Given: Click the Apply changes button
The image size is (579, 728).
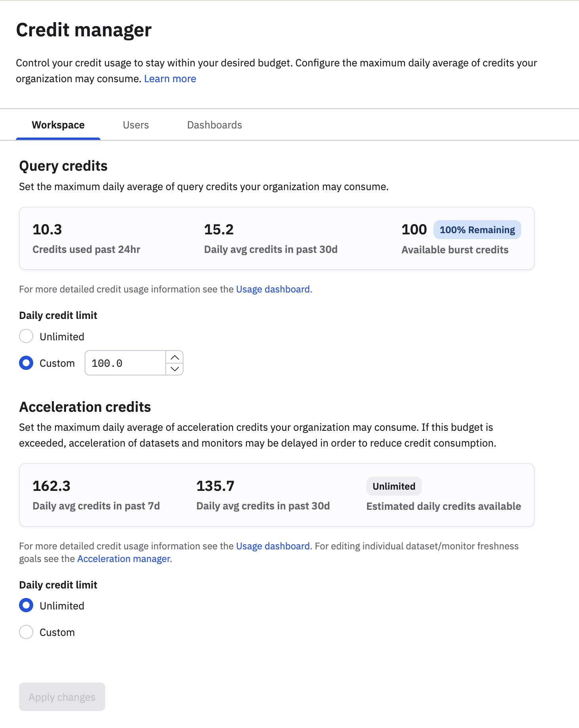Looking at the screenshot, I should click(x=62, y=697).
